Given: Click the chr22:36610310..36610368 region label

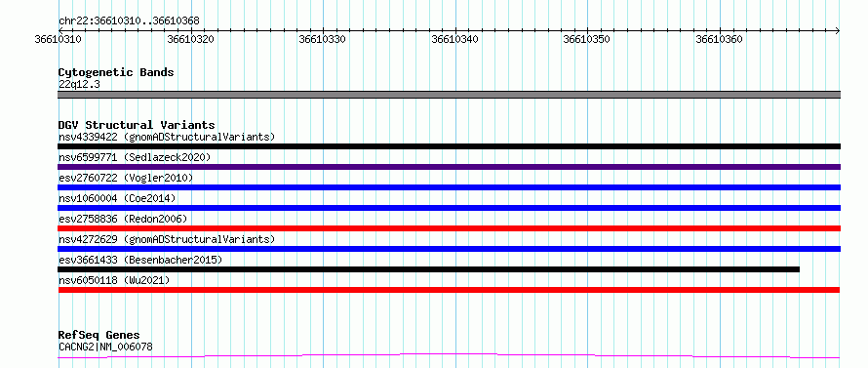Looking at the screenshot, I should click(129, 21).
